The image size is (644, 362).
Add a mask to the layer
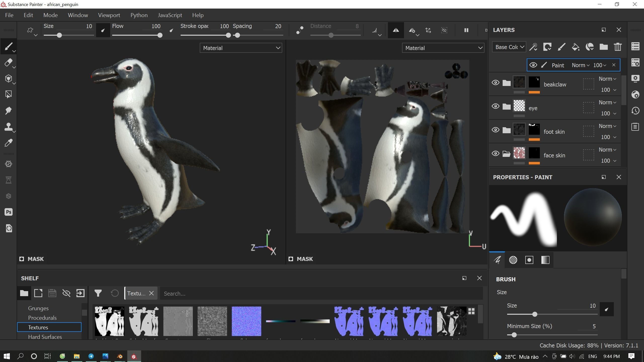(x=547, y=47)
